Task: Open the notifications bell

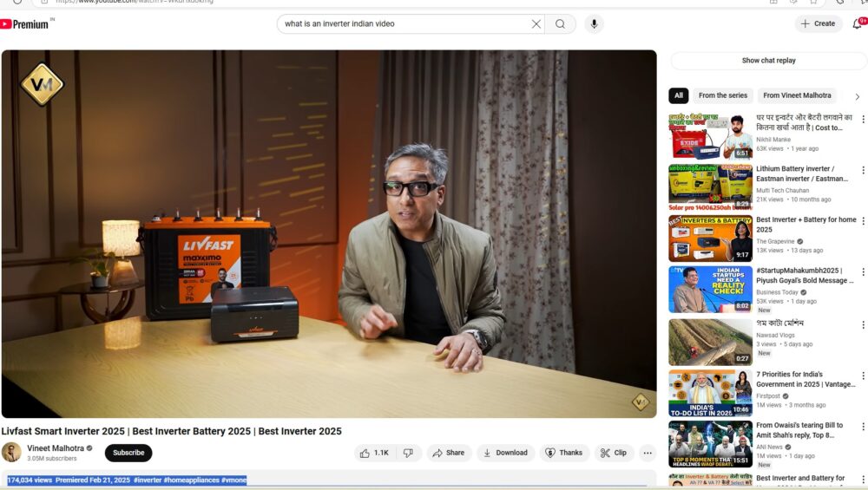Action: pos(857,23)
